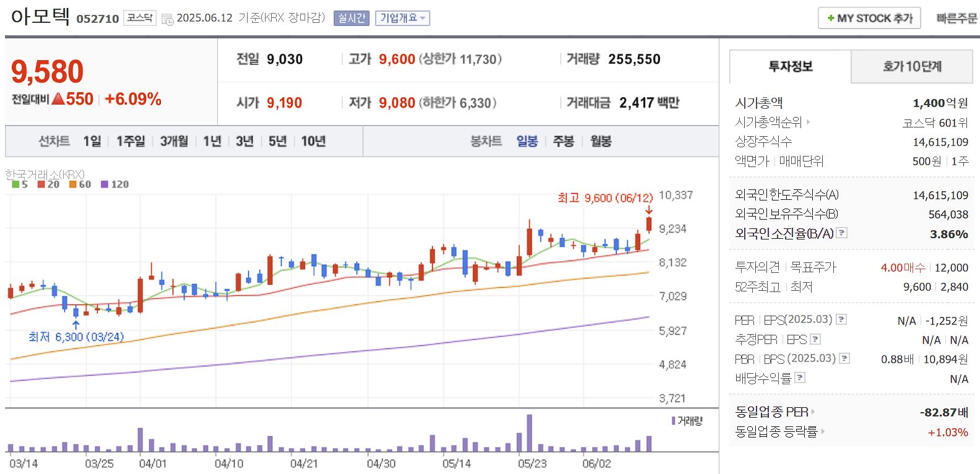The width and height of the screenshot is (980, 474).
Task: Click the help icon beside 추정PER EPS
Action: click(x=815, y=339)
